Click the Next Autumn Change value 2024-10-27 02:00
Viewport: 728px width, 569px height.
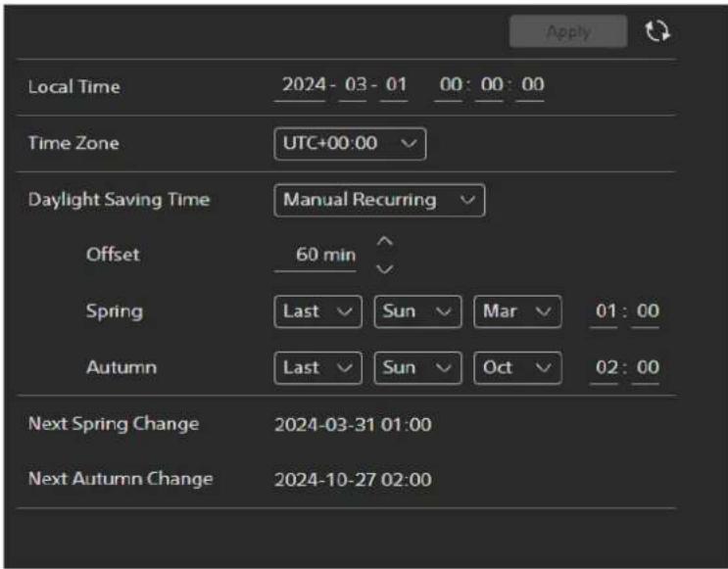(x=353, y=480)
